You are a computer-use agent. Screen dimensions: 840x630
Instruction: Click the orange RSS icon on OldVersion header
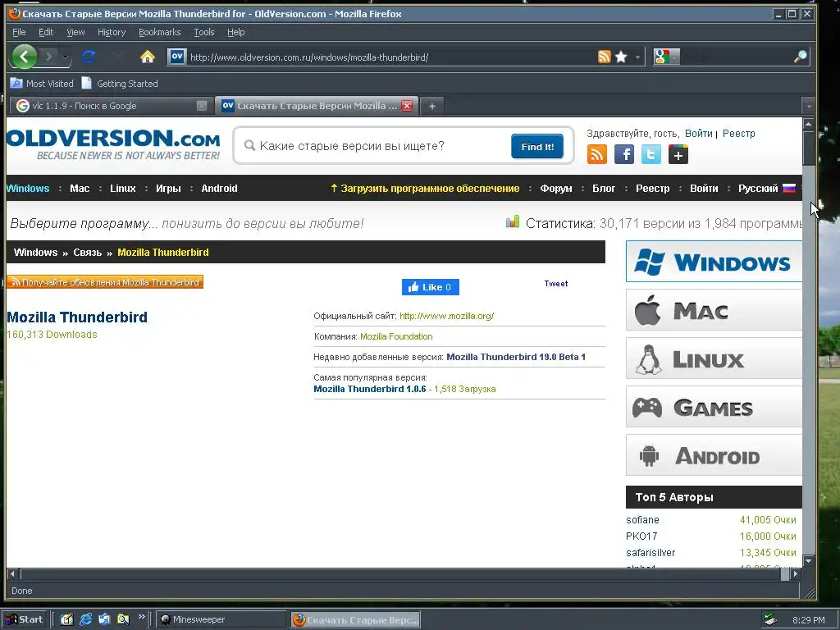(597, 155)
